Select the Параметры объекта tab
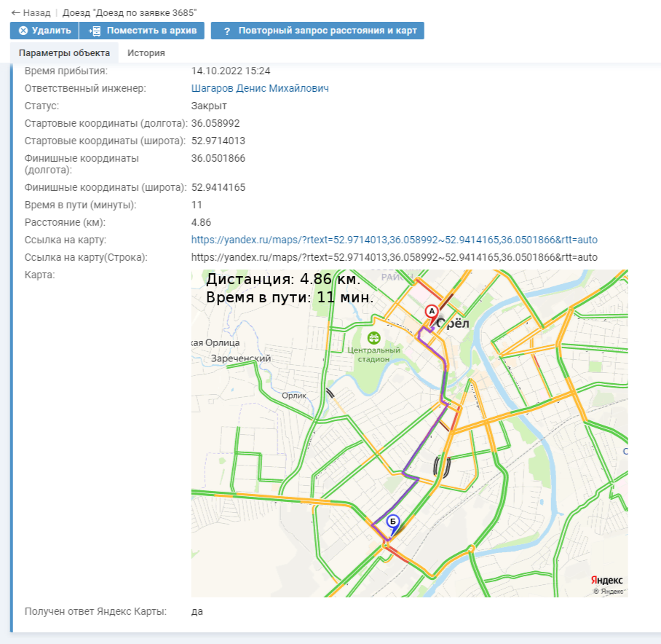The image size is (661, 644). [x=64, y=53]
